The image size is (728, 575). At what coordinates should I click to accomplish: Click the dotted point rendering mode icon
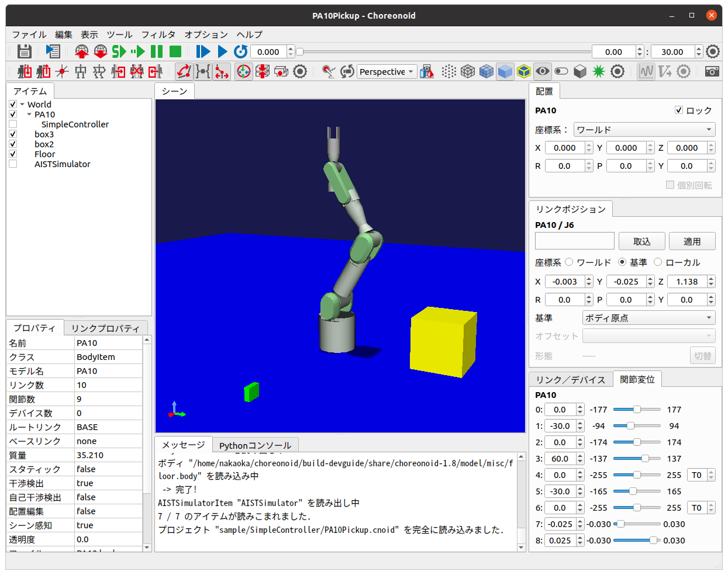(448, 71)
